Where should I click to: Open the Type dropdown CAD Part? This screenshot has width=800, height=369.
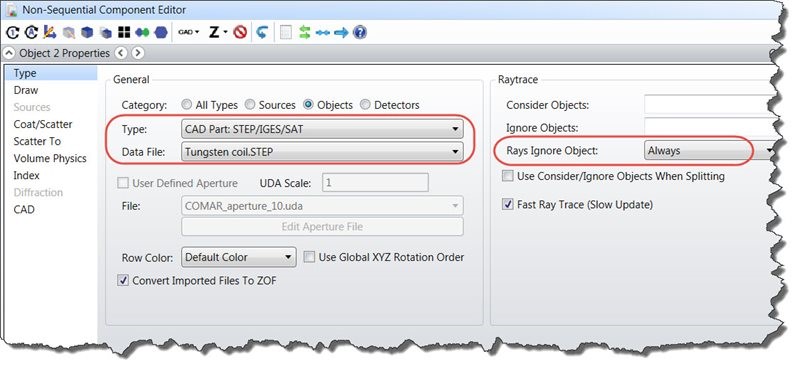point(322,129)
